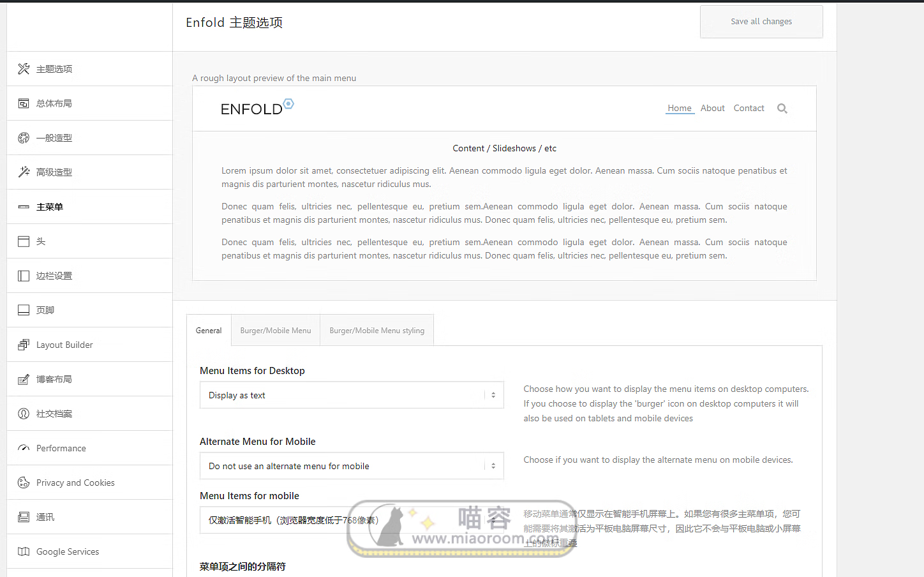Click About link in menu preview
This screenshot has height=577, width=924.
click(713, 109)
